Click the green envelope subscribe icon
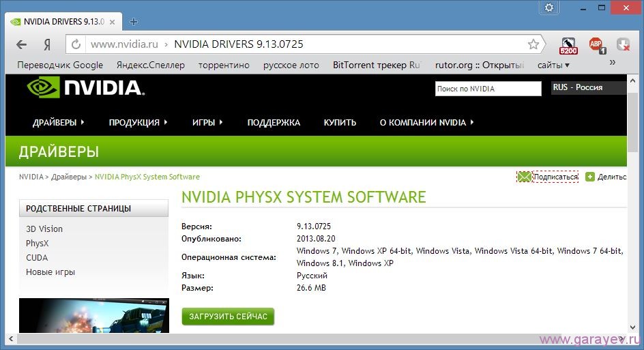The image size is (644, 350). [x=524, y=177]
